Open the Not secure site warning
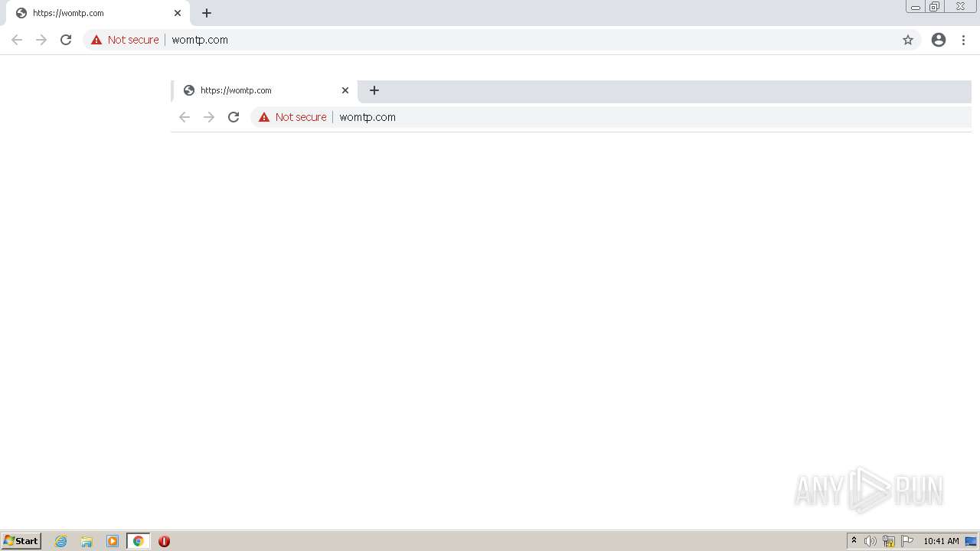This screenshot has height=551, width=980. (125, 40)
